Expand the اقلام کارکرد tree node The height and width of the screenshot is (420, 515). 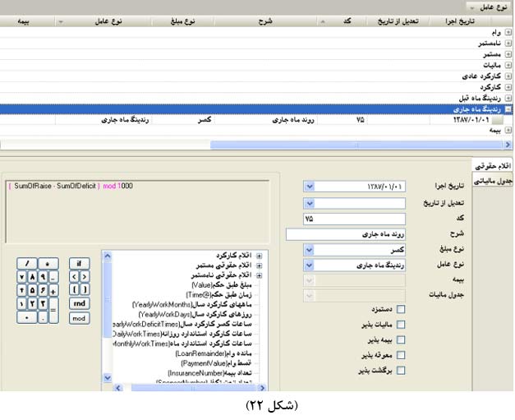tap(259, 256)
